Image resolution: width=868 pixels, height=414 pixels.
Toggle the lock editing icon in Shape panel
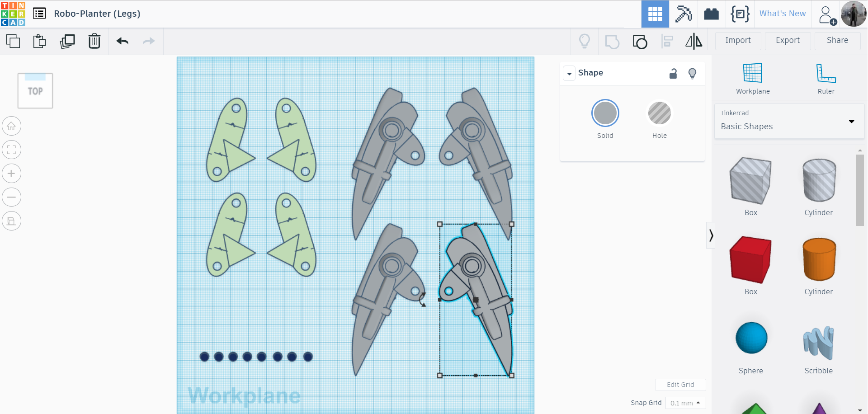coord(673,74)
